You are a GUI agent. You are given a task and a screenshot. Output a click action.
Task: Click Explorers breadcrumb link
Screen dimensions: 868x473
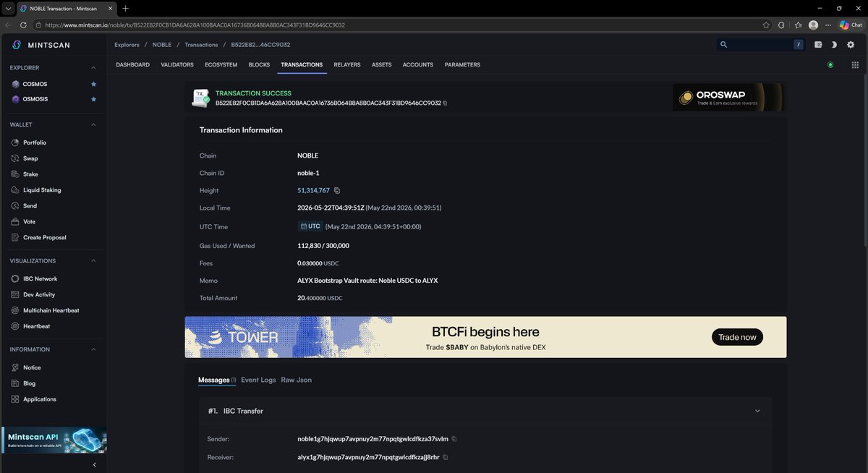click(x=127, y=45)
